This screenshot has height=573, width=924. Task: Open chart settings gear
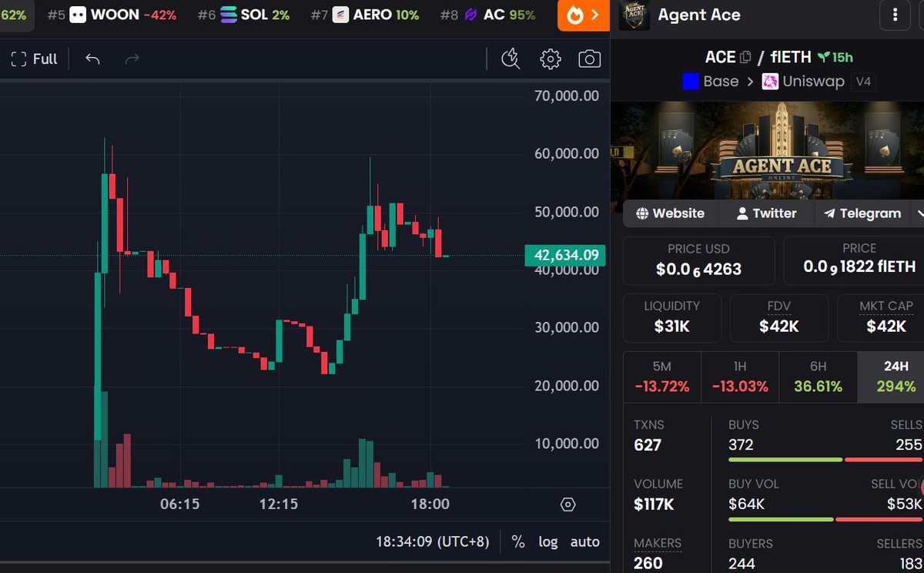[550, 59]
